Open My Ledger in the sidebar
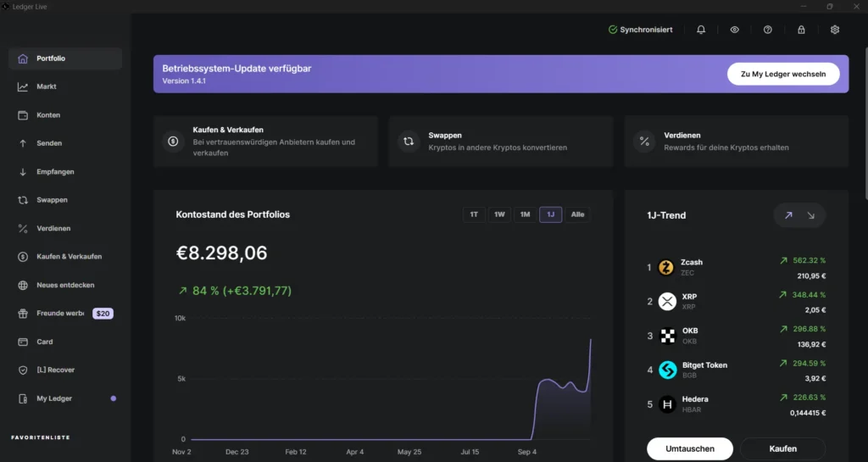Image resolution: width=868 pixels, height=462 pixels. [x=65, y=399]
